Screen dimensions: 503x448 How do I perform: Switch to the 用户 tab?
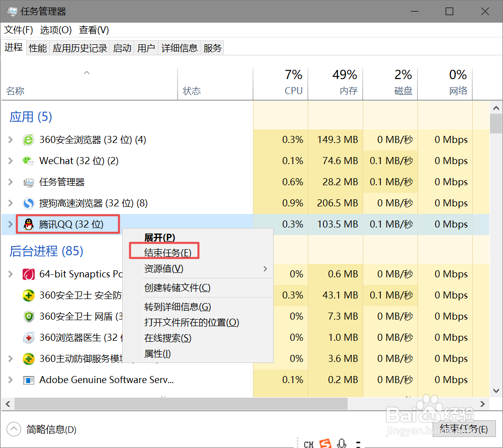tap(146, 48)
